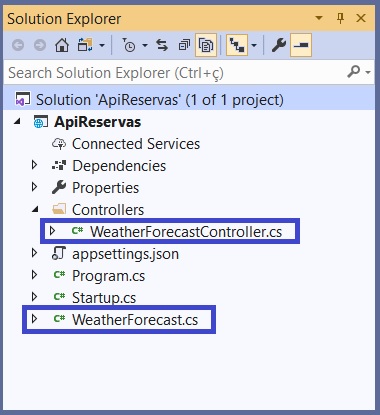Open Switch Views icon in toolbar
The width and height of the screenshot is (380, 415).
tap(85, 45)
